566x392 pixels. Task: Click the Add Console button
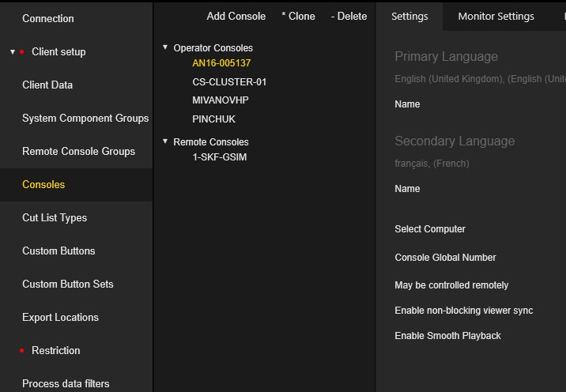pos(236,16)
